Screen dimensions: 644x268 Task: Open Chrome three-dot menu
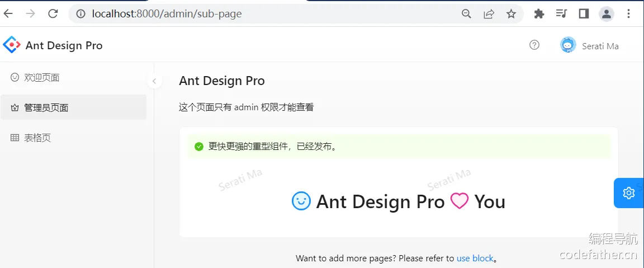[x=629, y=14]
